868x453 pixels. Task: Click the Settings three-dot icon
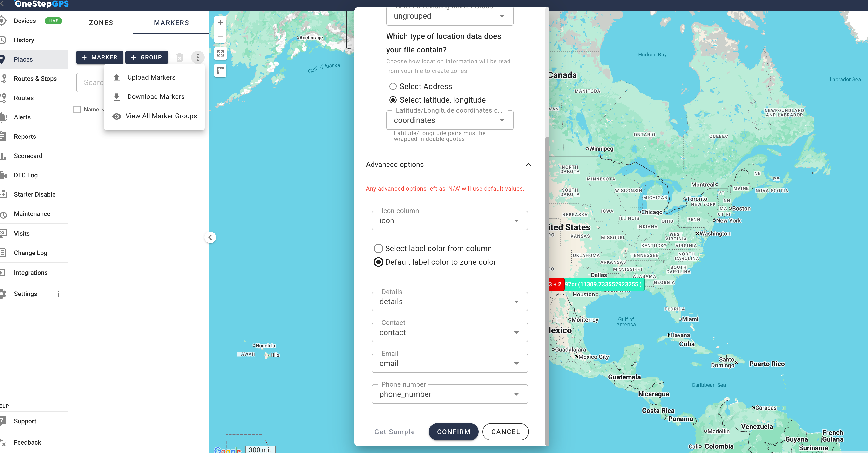point(58,294)
